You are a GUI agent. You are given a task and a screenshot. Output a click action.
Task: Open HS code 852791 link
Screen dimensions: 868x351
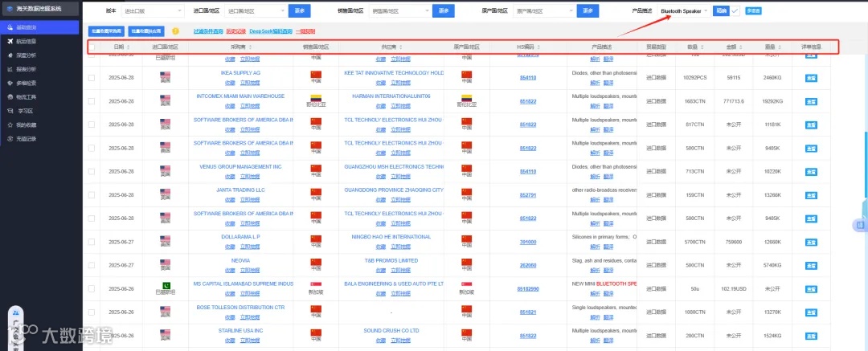pos(527,195)
